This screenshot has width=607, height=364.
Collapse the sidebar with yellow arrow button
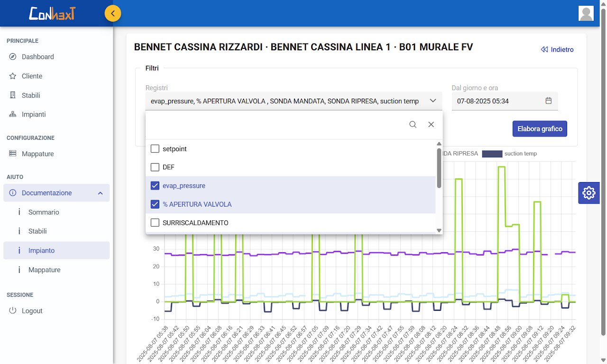[x=113, y=13]
